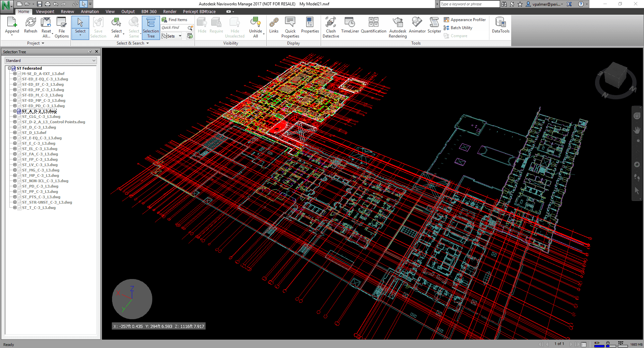Click Print in quick access toolbar
This screenshot has width=644, height=348.
[x=48, y=4]
